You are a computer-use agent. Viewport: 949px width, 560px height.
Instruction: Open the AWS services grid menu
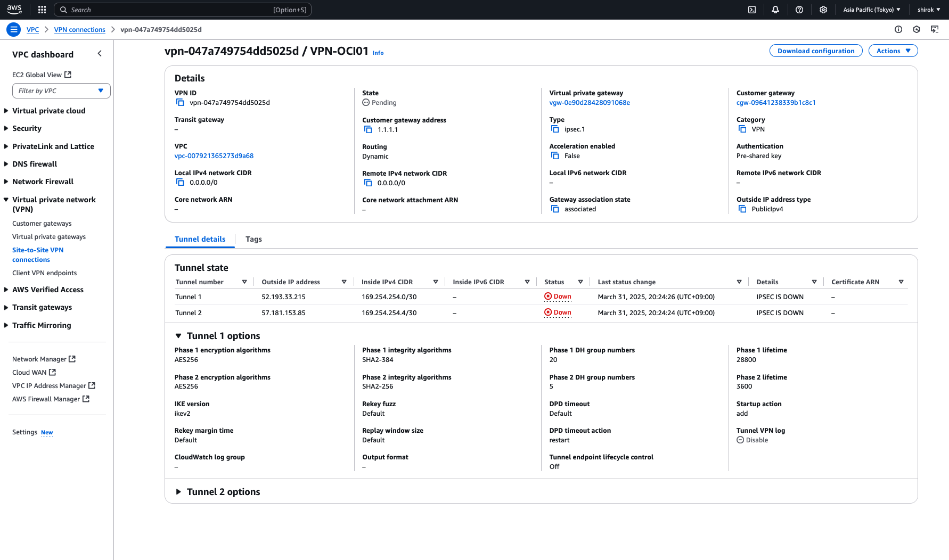point(42,10)
